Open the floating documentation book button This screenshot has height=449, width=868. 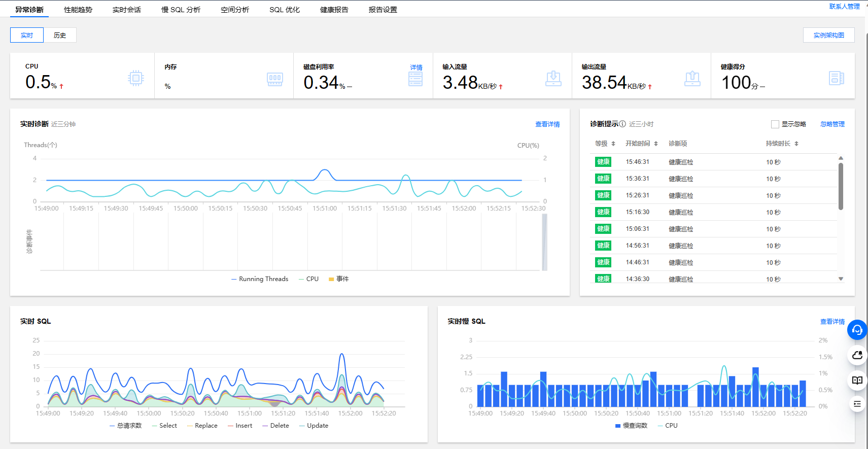(857, 380)
